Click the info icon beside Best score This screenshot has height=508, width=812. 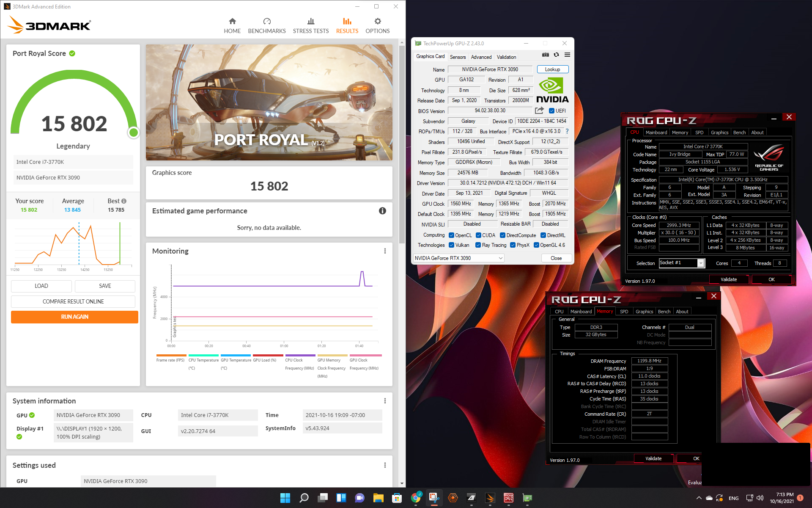click(x=124, y=201)
